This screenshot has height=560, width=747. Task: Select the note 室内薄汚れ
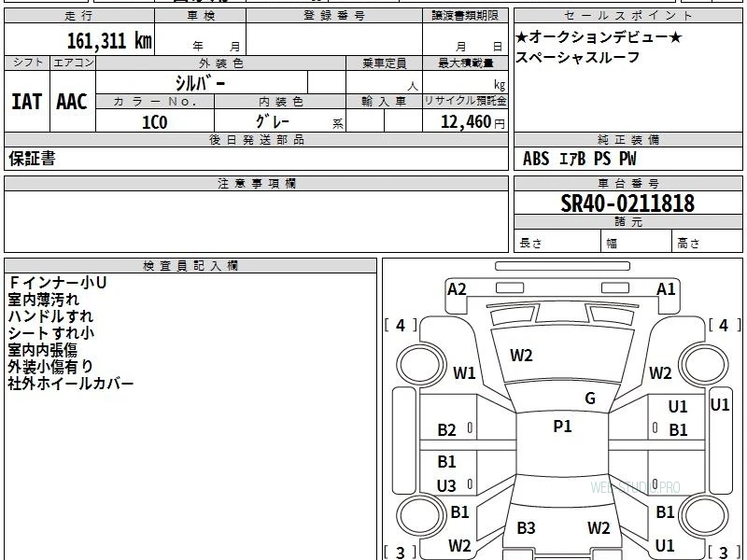point(43,300)
